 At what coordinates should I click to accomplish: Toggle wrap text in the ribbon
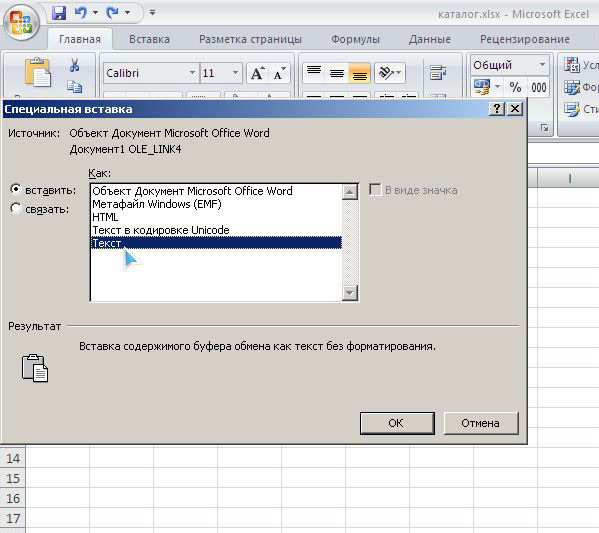pos(438,73)
